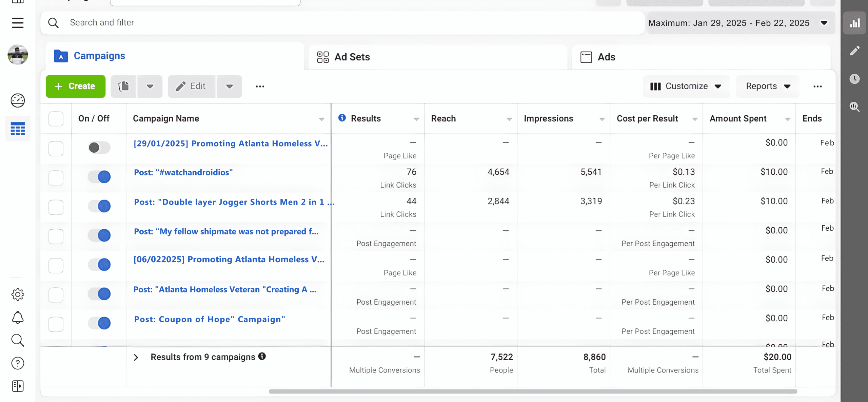This screenshot has width=868, height=402.
Task: Switch to the Ad Sets tab
Action: tap(352, 57)
